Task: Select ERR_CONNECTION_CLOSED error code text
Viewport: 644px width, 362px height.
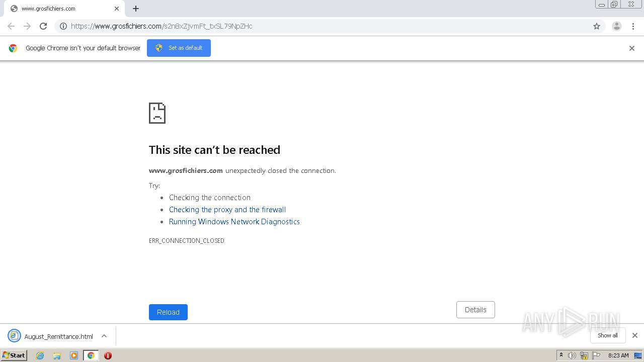Action: coord(187,241)
